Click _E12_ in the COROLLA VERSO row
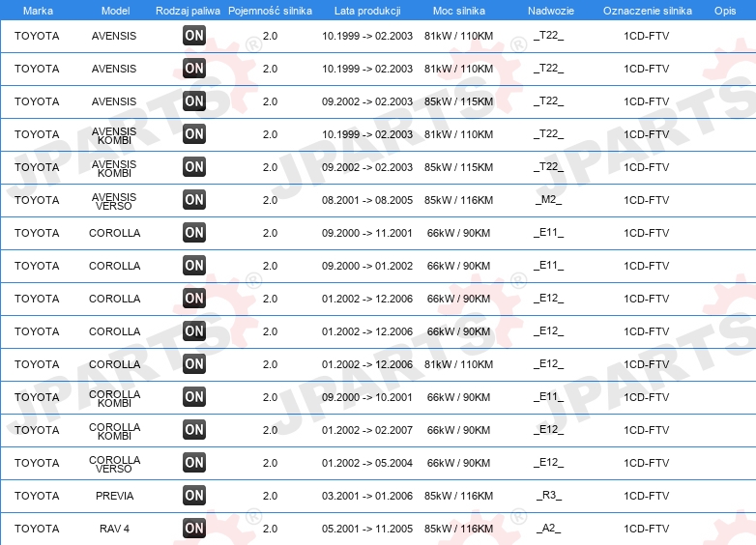The height and width of the screenshot is (545, 756). tap(549, 463)
